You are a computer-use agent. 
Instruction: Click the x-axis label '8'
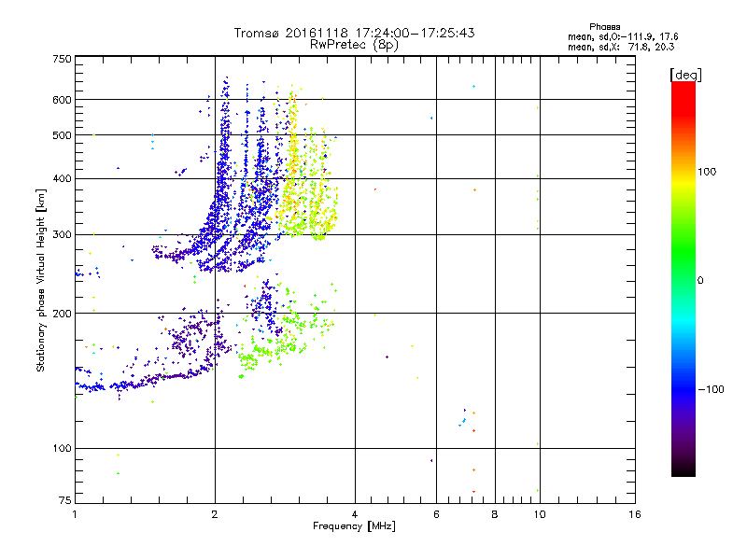(x=495, y=514)
